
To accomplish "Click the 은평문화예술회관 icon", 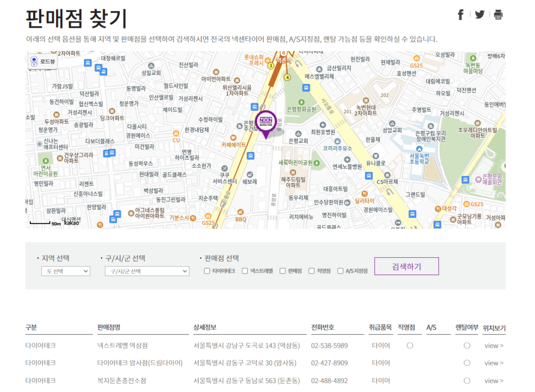I will [x=479, y=180].
